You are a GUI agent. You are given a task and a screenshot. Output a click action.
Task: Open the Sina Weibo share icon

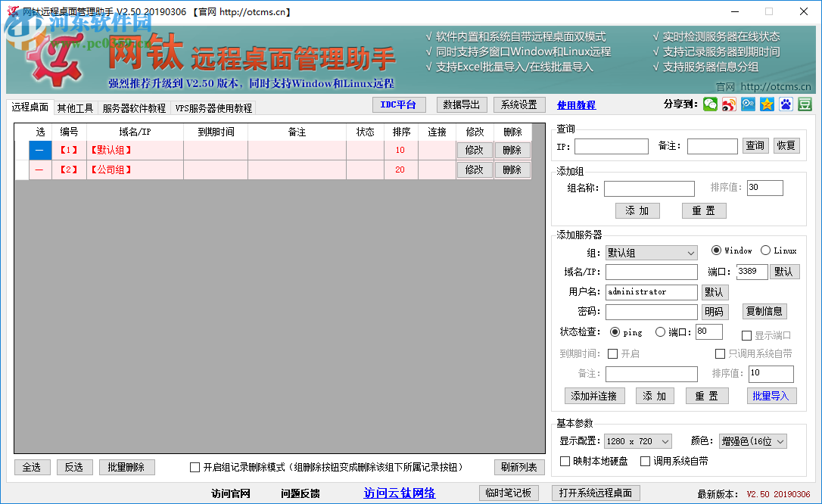pyautogui.click(x=729, y=104)
